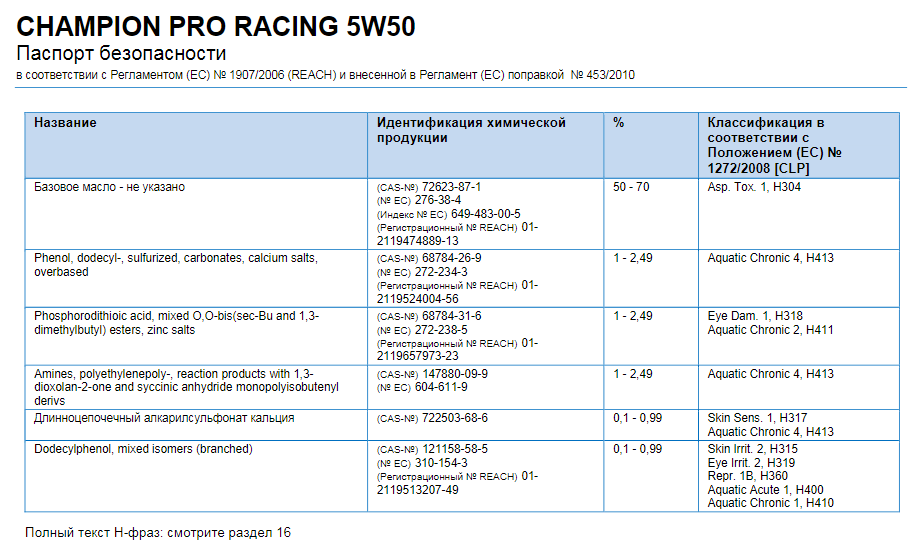Screen dimensions: 908x544
Task: Click CAS number 121158-58-5
Action: tap(455, 450)
